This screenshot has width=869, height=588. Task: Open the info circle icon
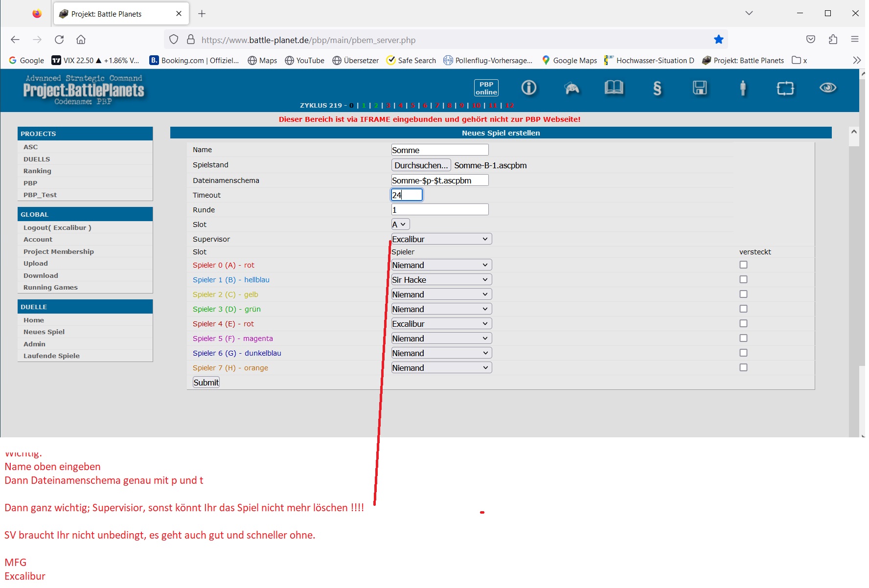coord(528,88)
